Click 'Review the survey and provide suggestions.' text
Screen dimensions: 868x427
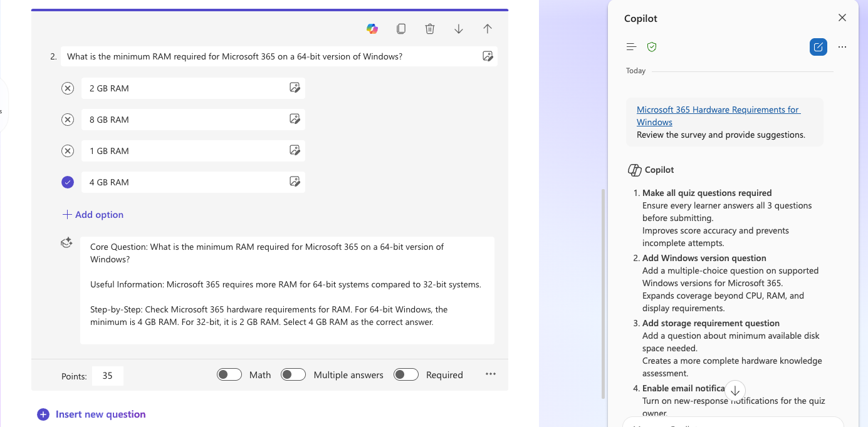click(x=721, y=135)
